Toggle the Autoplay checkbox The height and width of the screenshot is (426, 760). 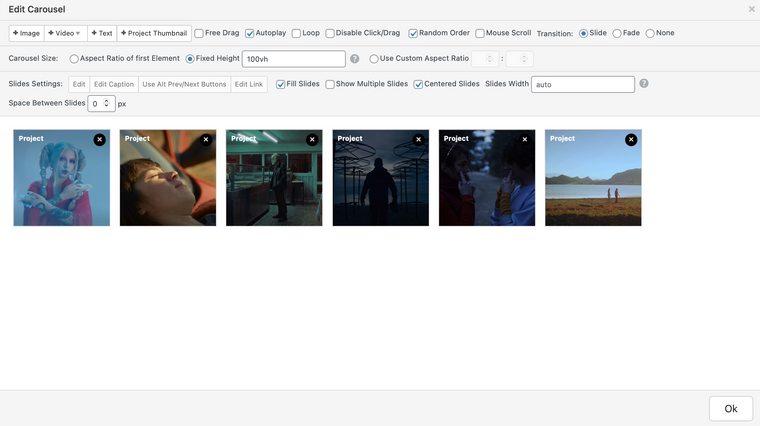[x=250, y=33]
